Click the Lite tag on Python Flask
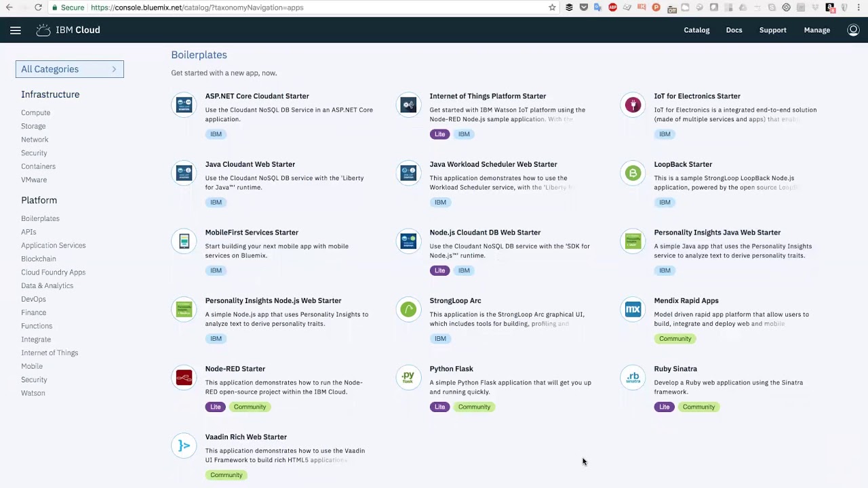868x488 pixels. point(439,407)
